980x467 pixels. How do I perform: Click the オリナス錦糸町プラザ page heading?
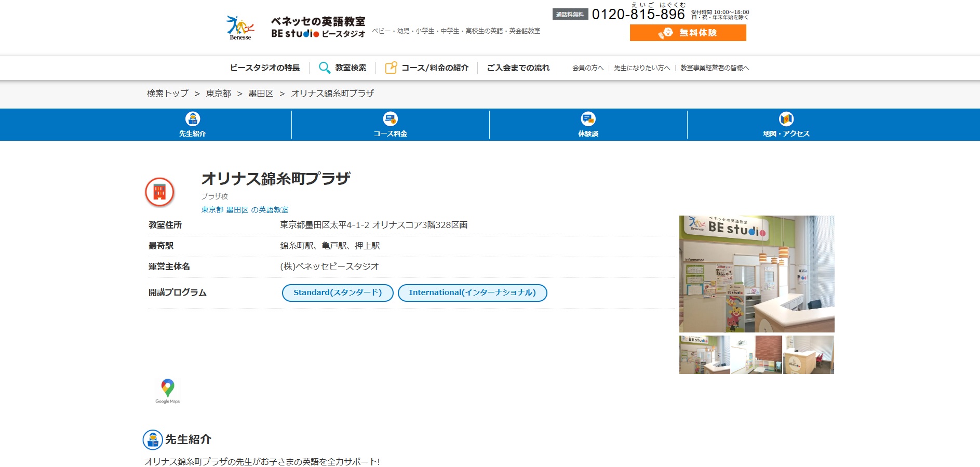point(276,179)
